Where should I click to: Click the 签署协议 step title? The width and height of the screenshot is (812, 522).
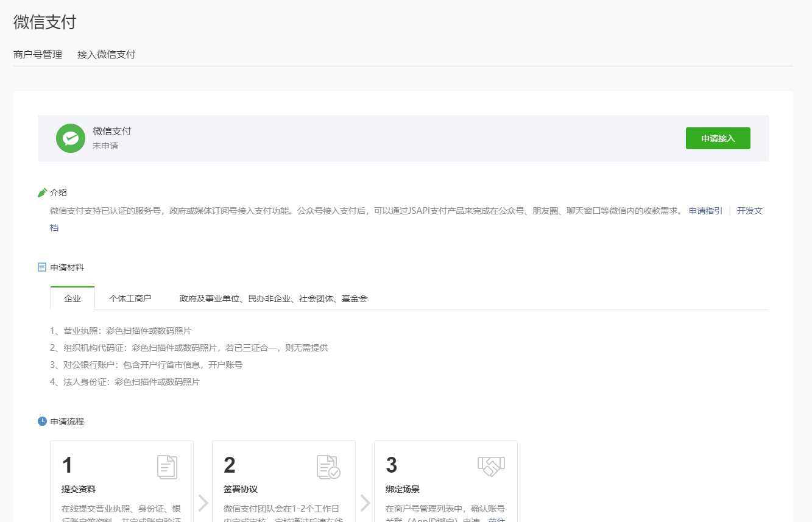tap(241, 489)
